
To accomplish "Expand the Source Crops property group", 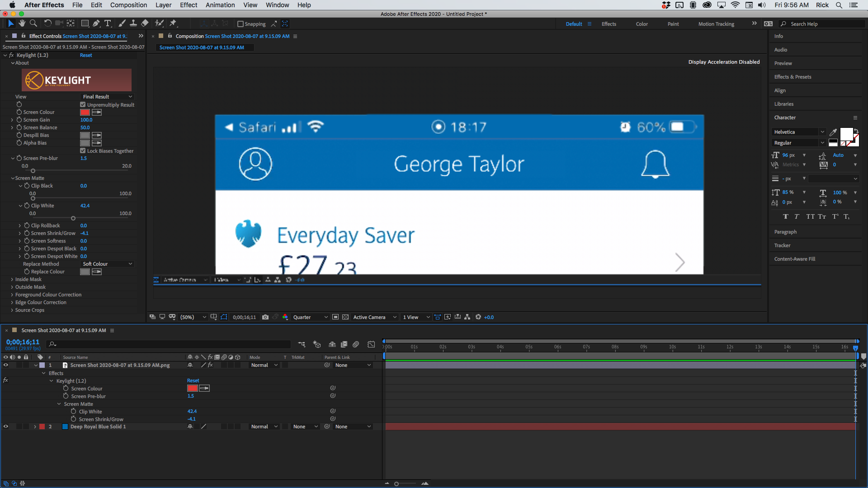I will point(12,310).
